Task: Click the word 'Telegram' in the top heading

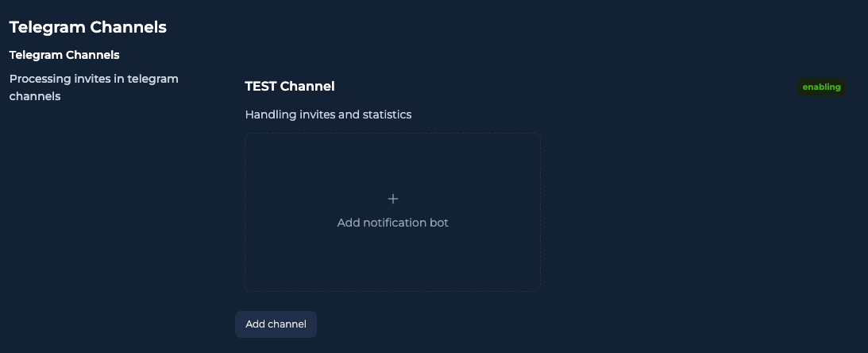Action: tap(48, 27)
